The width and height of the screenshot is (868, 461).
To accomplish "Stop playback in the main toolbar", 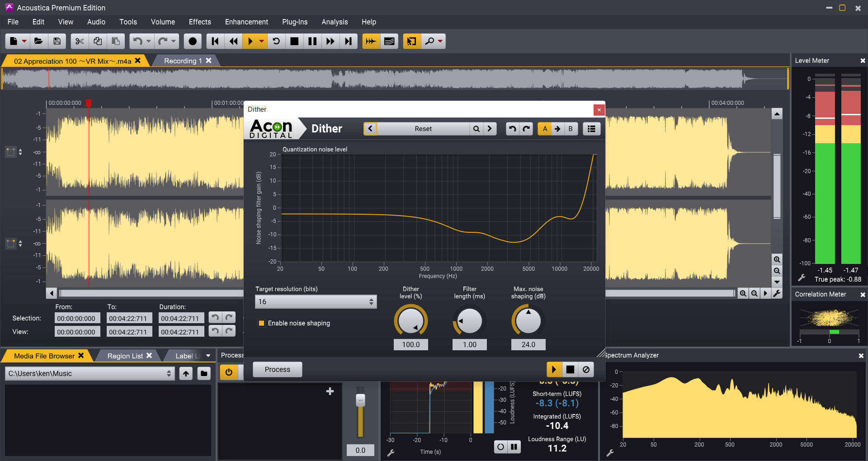I will point(294,41).
